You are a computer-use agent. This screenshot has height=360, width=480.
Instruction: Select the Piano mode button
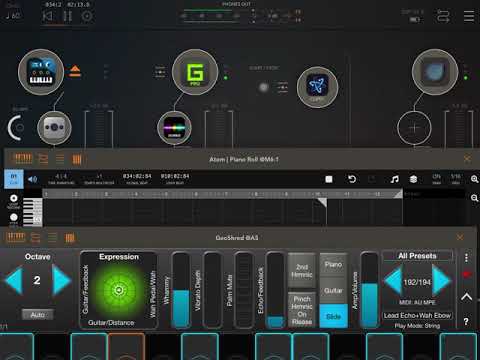(x=333, y=265)
